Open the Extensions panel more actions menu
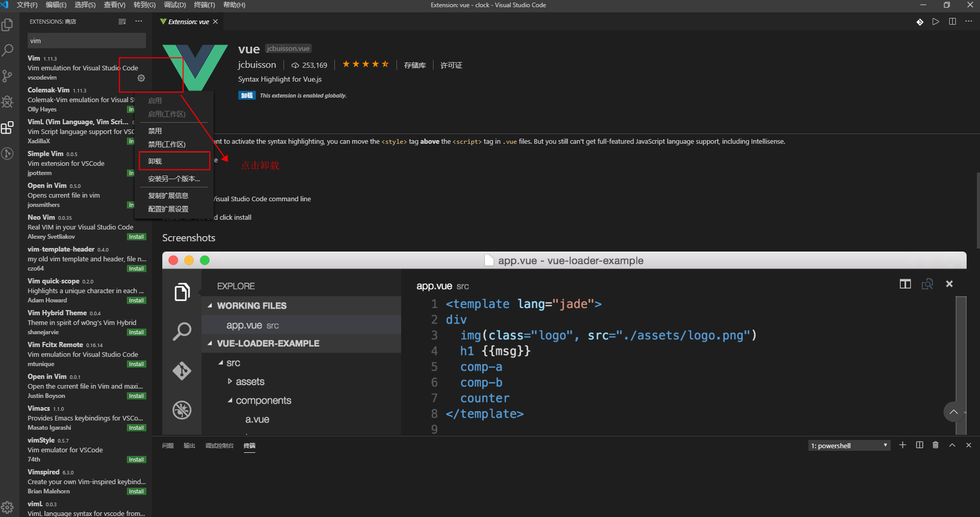Viewport: 980px width, 517px height. 138,21
